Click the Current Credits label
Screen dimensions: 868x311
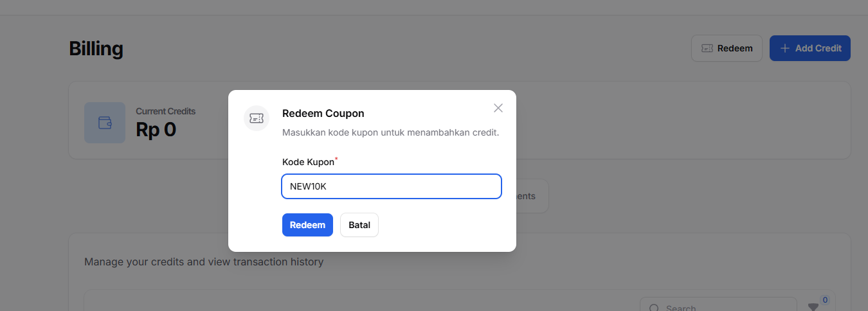click(x=165, y=111)
